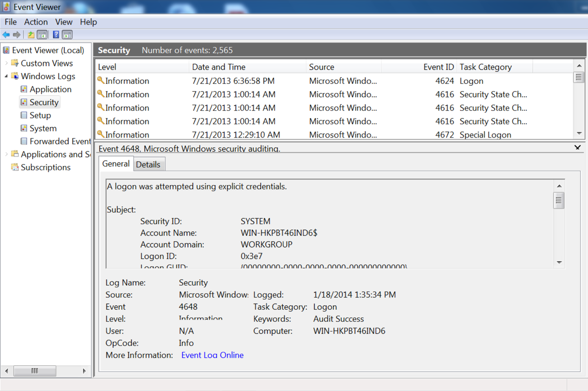Click the Up One Level folder icon
Image resolution: width=588 pixels, height=391 pixels.
pyautogui.click(x=31, y=35)
